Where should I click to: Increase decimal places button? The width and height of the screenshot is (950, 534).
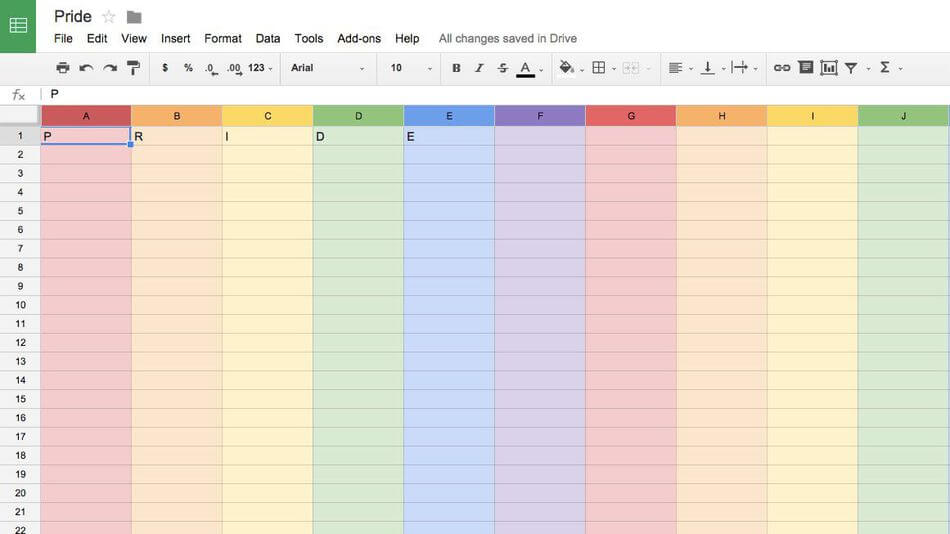coord(235,68)
